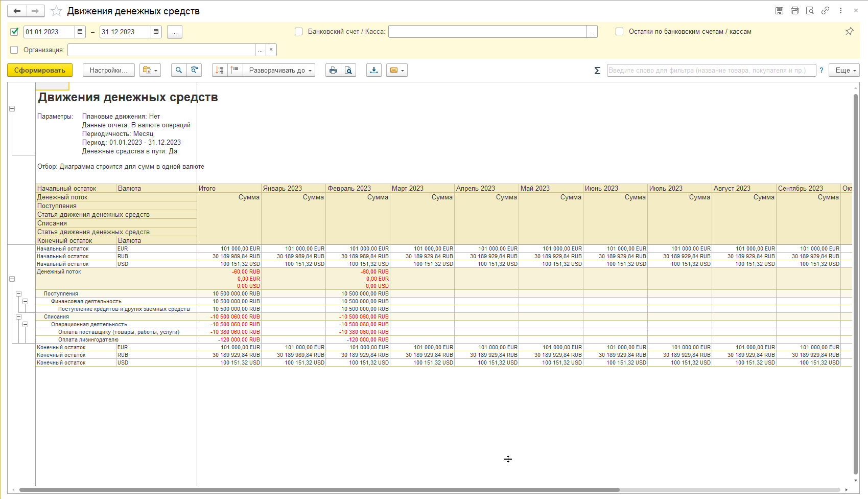Enable Банковский счет / Касса checkbox
Image resolution: width=868 pixels, height=499 pixels.
(x=299, y=32)
